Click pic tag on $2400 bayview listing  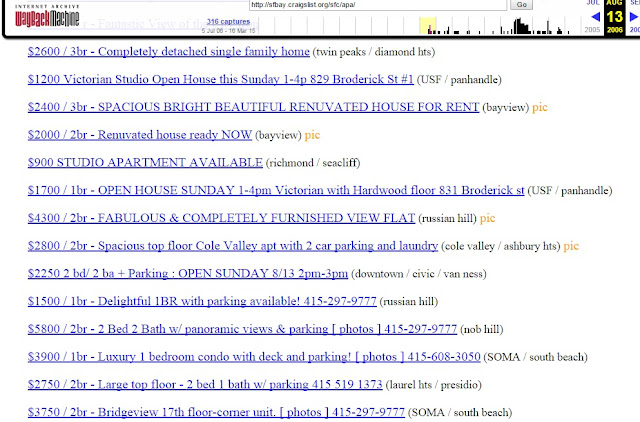pyautogui.click(x=540, y=107)
